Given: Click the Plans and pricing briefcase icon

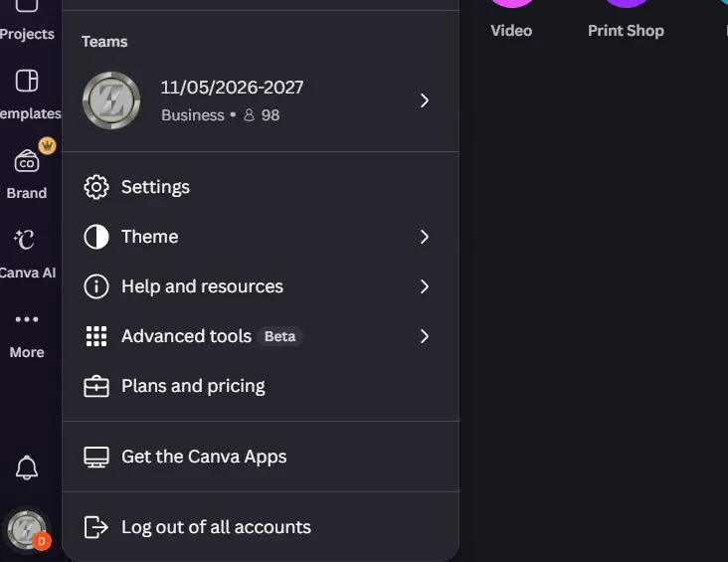Looking at the screenshot, I should (x=96, y=386).
